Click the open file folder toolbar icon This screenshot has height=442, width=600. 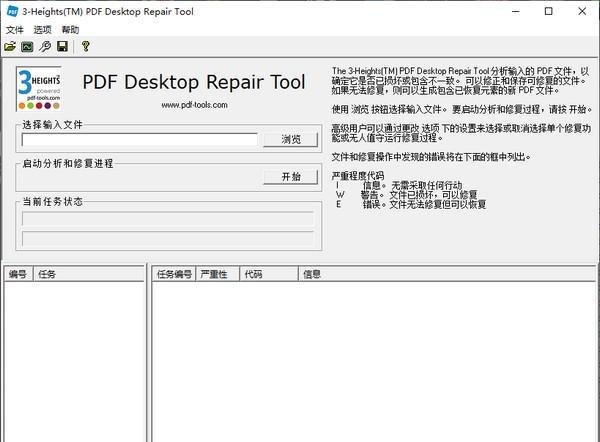coord(10,47)
